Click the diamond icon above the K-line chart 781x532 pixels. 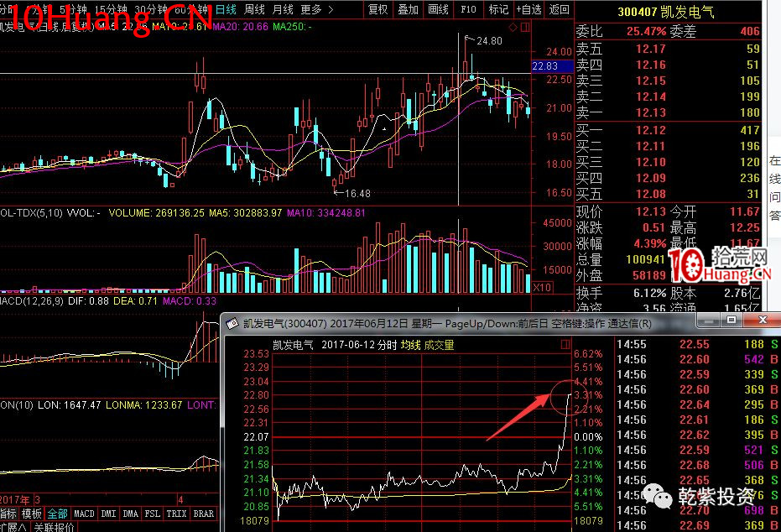[x=513, y=28]
